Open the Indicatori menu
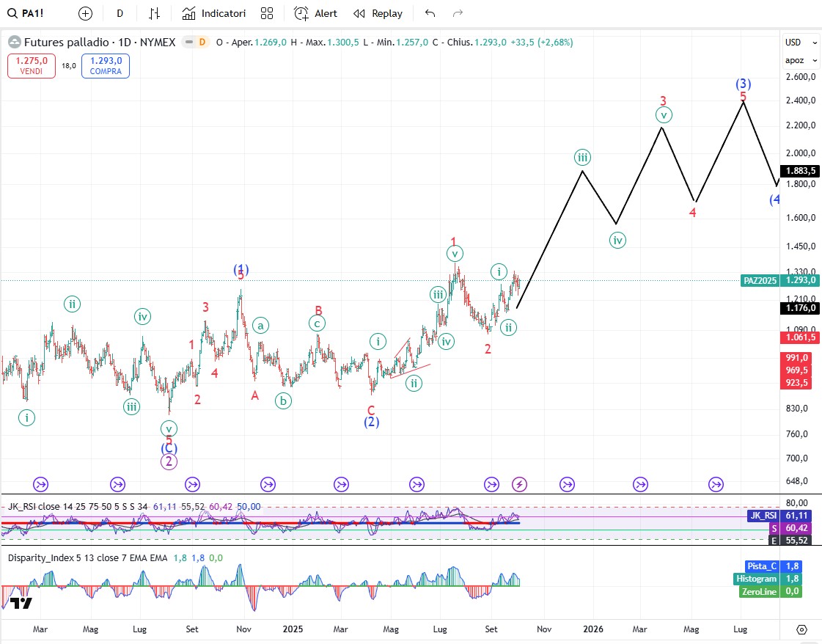This screenshot has width=822, height=644. click(x=214, y=13)
